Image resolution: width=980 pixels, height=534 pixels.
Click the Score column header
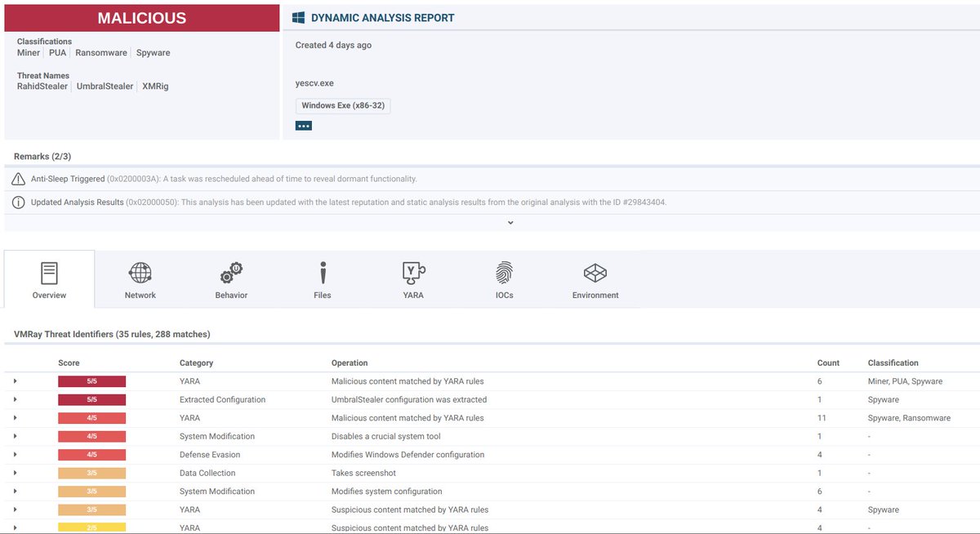click(69, 363)
